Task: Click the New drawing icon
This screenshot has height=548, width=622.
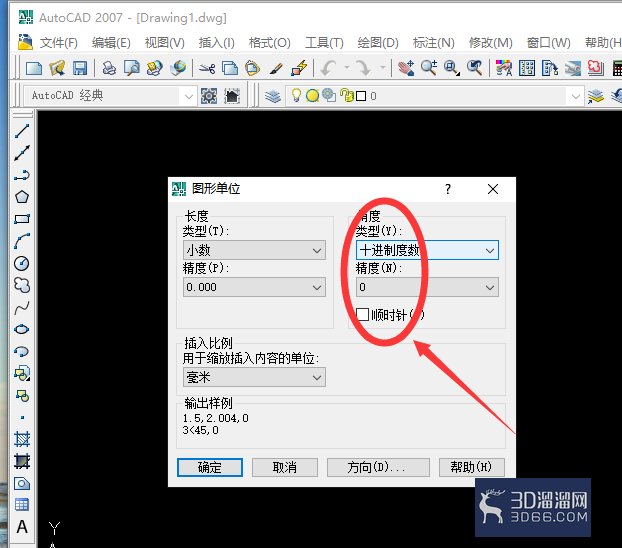Action: (x=34, y=68)
